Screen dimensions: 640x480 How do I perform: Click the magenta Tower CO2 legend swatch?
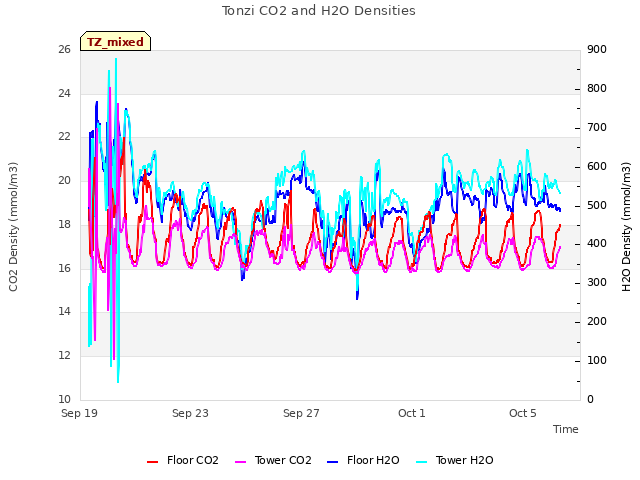(241, 462)
